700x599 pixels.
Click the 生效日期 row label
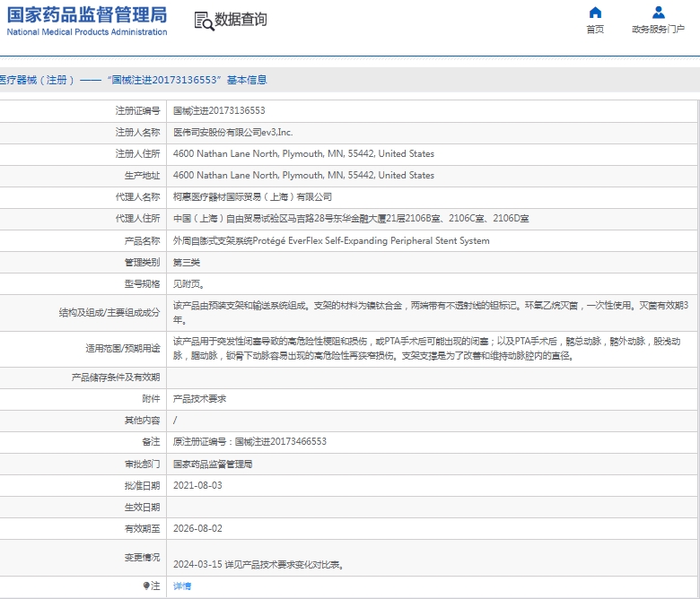tap(142, 508)
